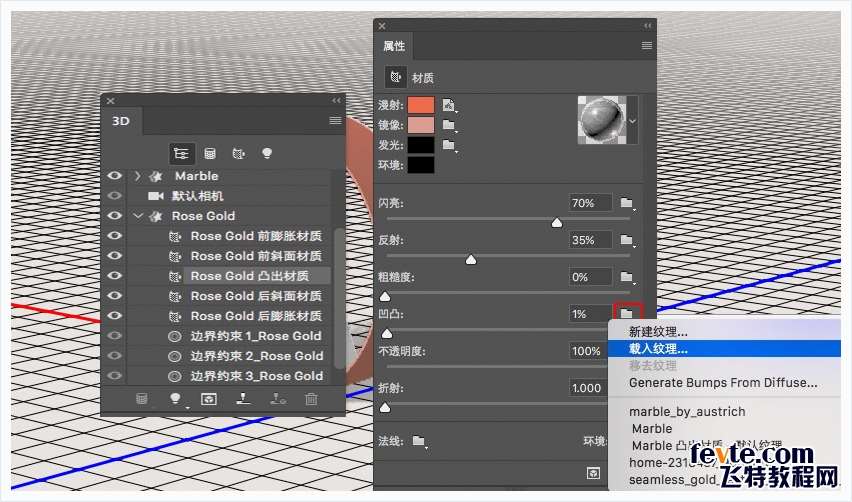Screen dimensions: 852x502
Task: Click the 发光 emission color swatch
Action: coord(421,145)
